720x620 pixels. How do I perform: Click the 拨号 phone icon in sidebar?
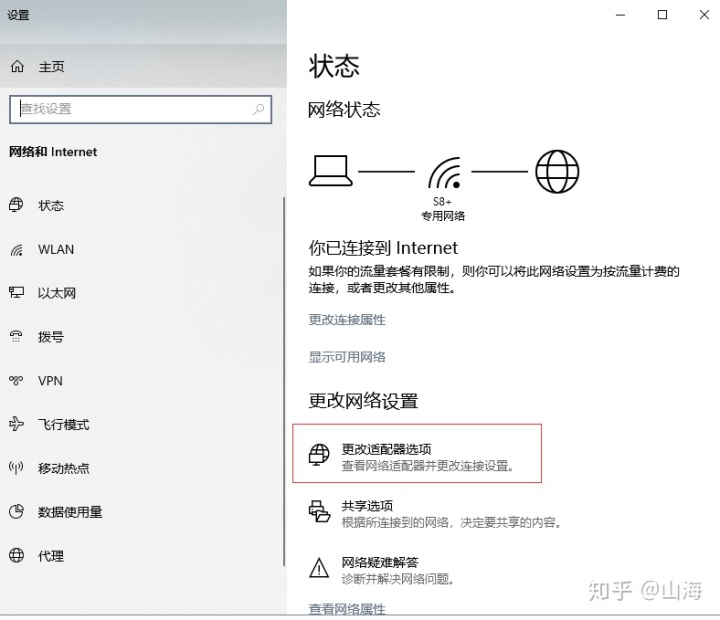[x=16, y=337]
